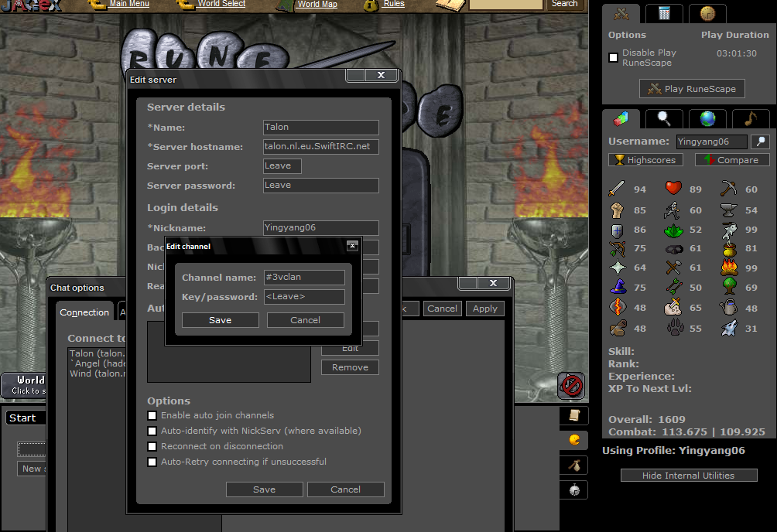Click Hide Internal Utilities
Image resolution: width=777 pixels, height=532 pixels.
point(688,476)
